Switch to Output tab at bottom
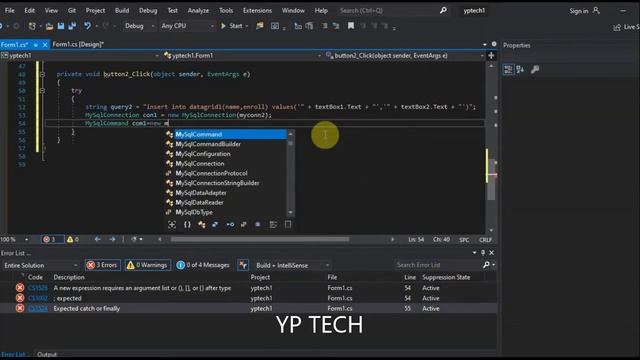The width and height of the screenshot is (640, 360). pyautogui.click(x=47, y=354)
